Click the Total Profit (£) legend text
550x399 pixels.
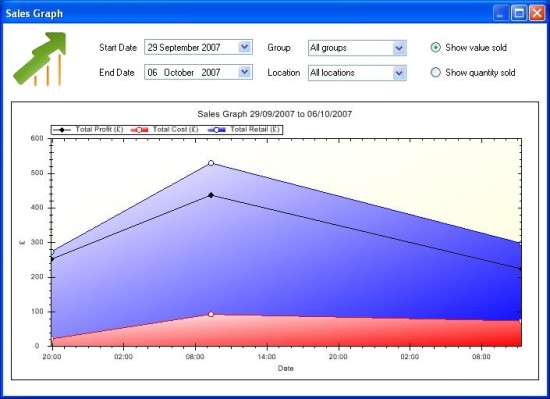[x=99, y=129]
